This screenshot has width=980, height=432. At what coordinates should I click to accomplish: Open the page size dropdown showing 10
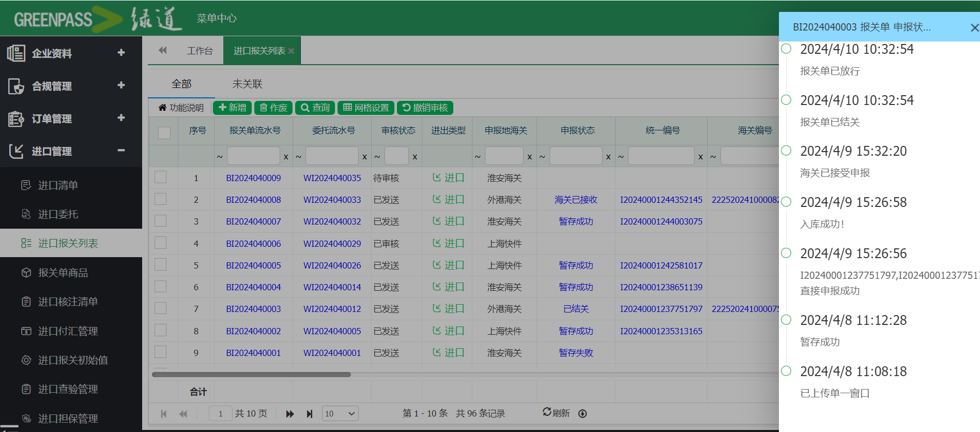pyautogui.click(x=340, y=414)
